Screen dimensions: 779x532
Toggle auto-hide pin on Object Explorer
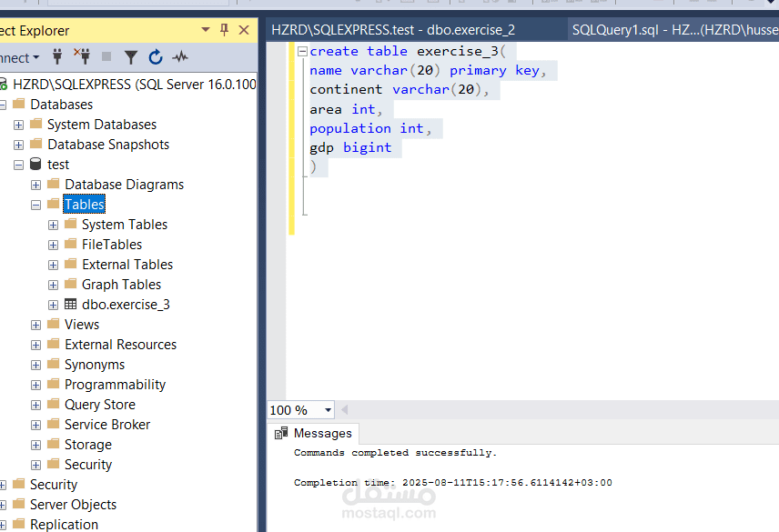pyautogui.click(x=224, y=30)
